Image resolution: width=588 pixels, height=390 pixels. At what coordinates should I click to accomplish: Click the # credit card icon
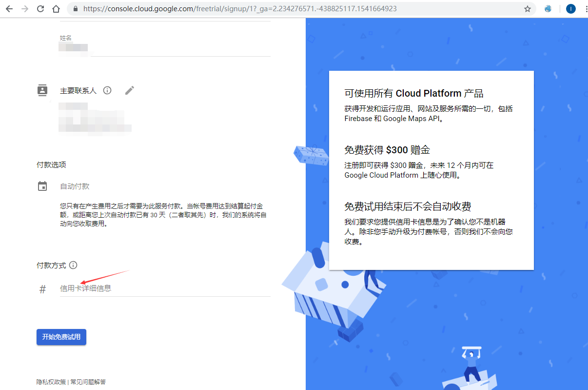coord(42,289)
